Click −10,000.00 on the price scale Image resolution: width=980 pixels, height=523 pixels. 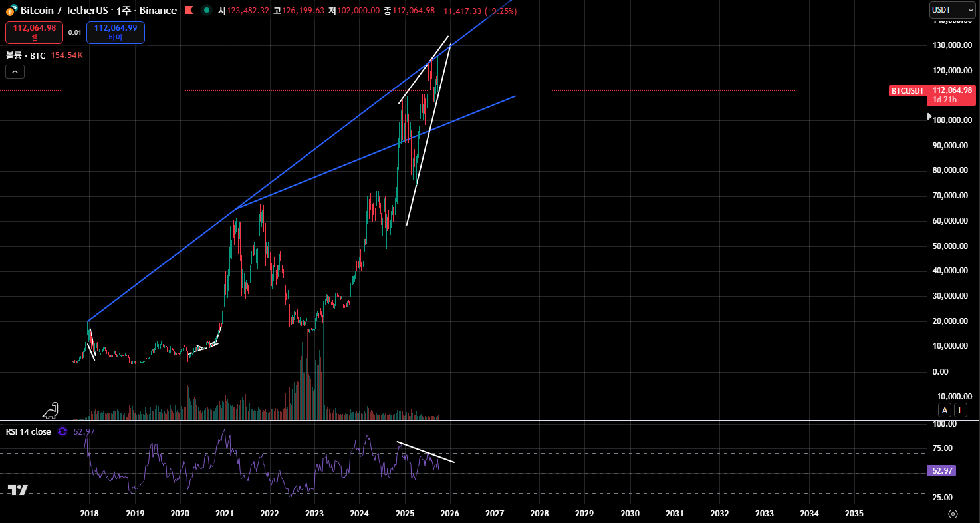click(x=951, y=397)
